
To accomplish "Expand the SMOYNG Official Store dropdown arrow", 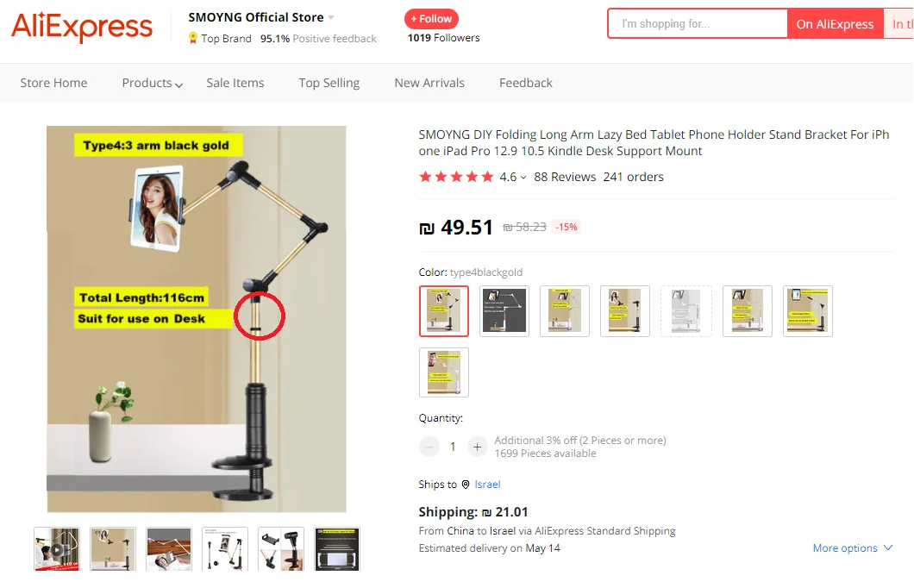I will (x=331, y=17).
